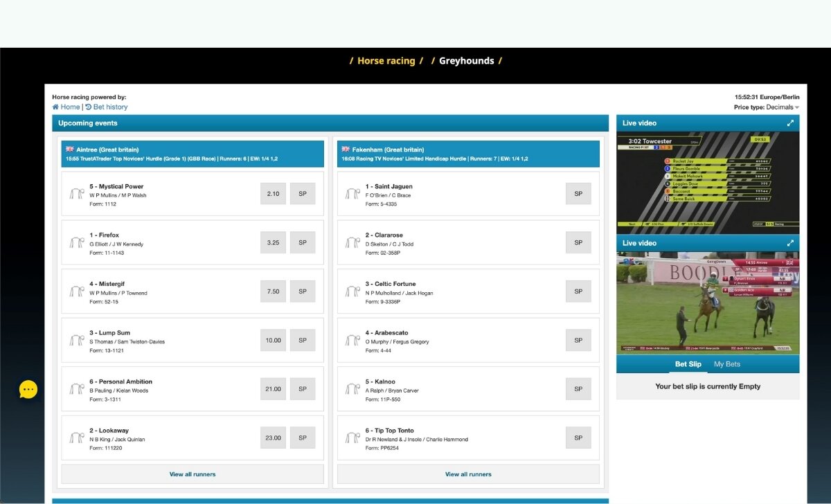The image size is (831, 504).
Task: Go to Home link
Action: pos(70,107)
